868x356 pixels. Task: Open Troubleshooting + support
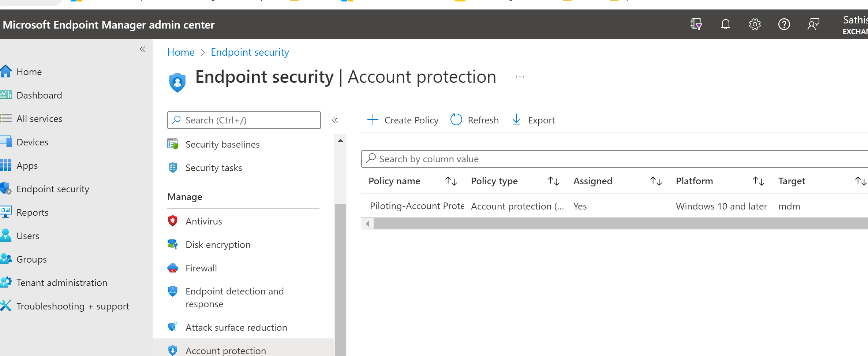tap(73, 306)
